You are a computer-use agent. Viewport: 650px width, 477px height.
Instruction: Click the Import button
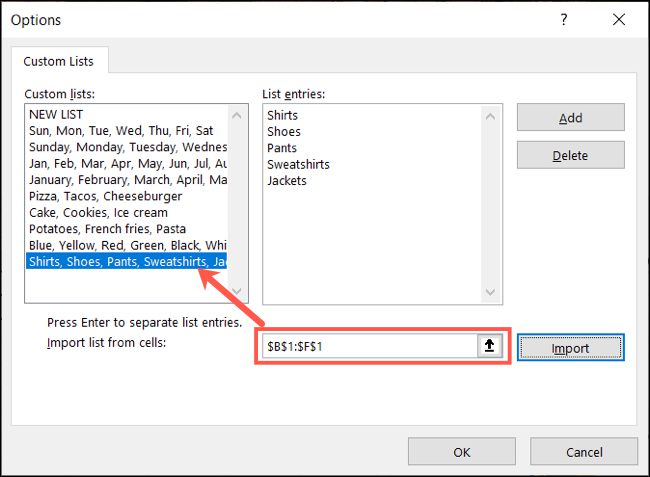pyautogui.click(x=570, y=347)
